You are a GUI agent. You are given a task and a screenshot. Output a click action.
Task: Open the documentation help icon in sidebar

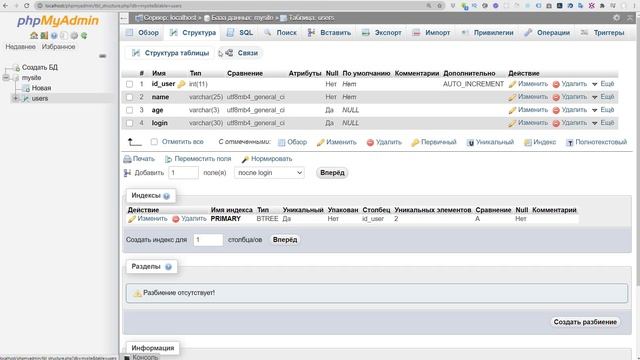[54, 36]
